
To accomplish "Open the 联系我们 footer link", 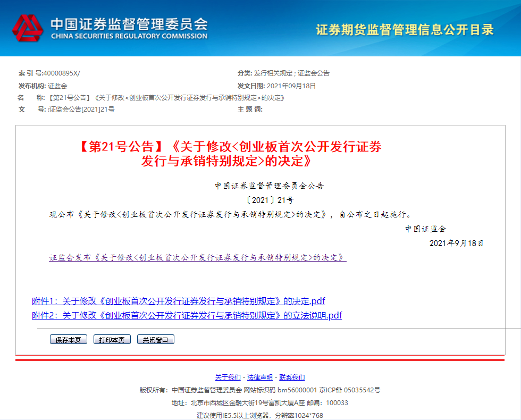I will (292, 377).
